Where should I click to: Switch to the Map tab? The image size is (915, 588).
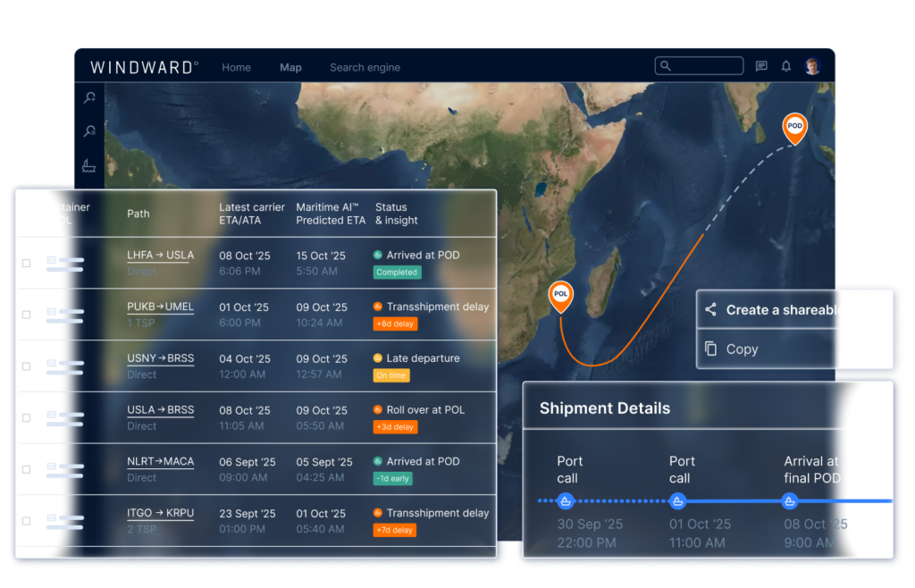coord(290,68)
